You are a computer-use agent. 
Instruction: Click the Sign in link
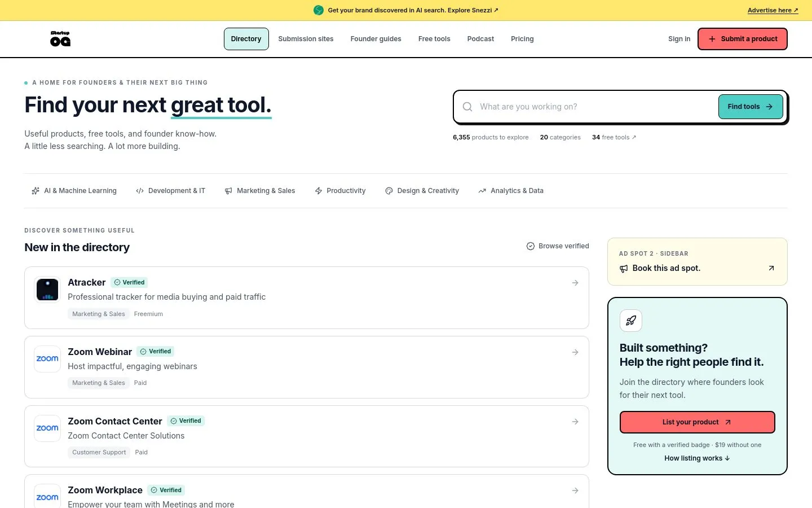click(x=679, y=39)
